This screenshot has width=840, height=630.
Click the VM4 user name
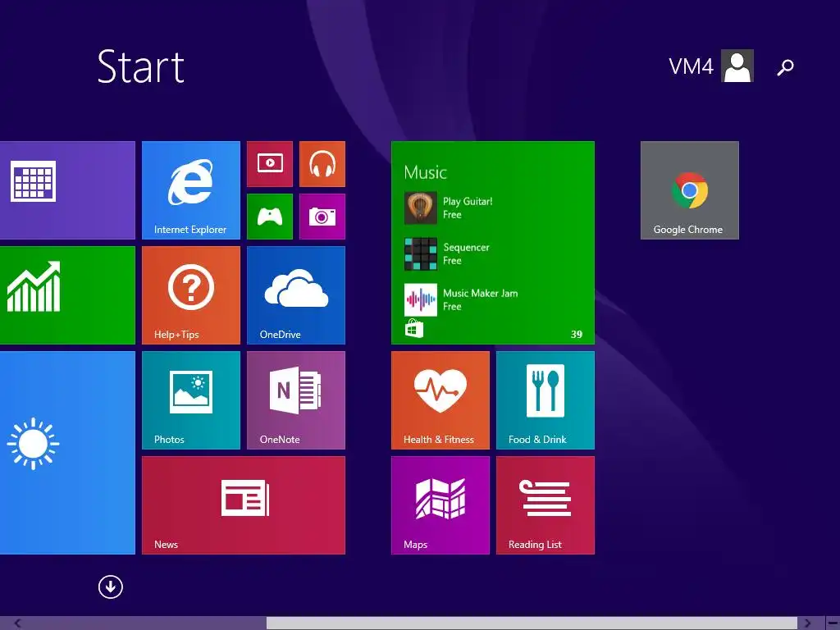(x=691, y=67)
